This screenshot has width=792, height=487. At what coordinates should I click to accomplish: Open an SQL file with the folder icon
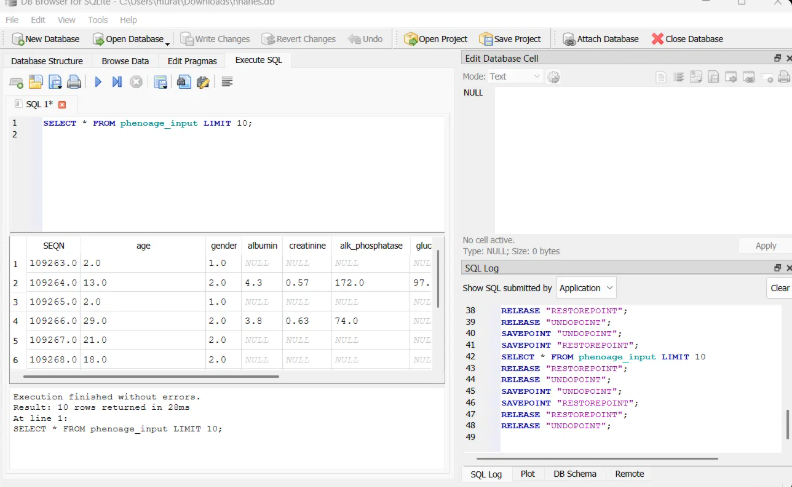(x=35, y=82)
